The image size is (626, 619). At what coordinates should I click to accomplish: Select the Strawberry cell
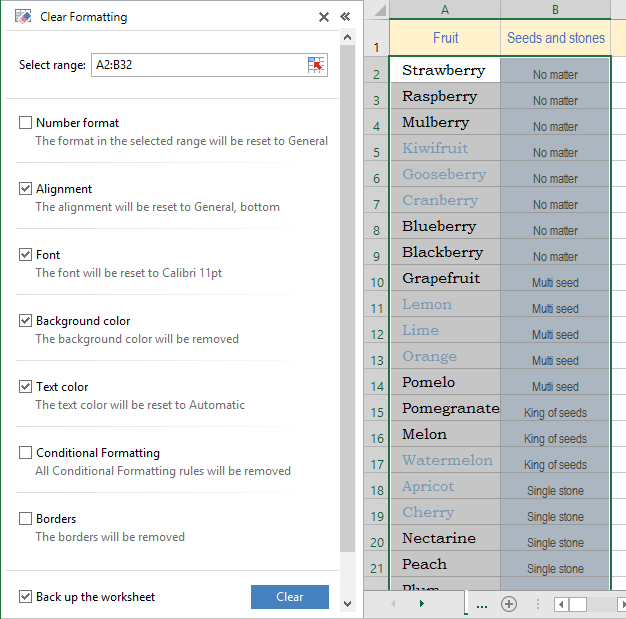click(x=445, y=70)
